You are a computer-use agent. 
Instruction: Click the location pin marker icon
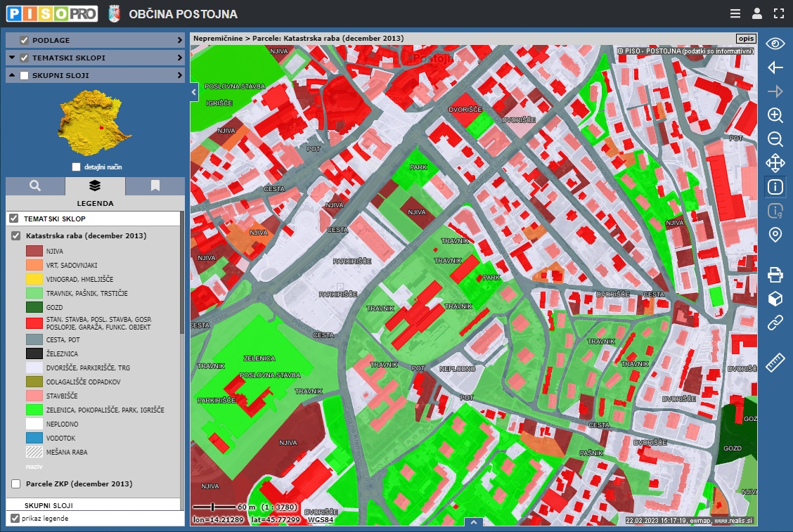point(775,235)
